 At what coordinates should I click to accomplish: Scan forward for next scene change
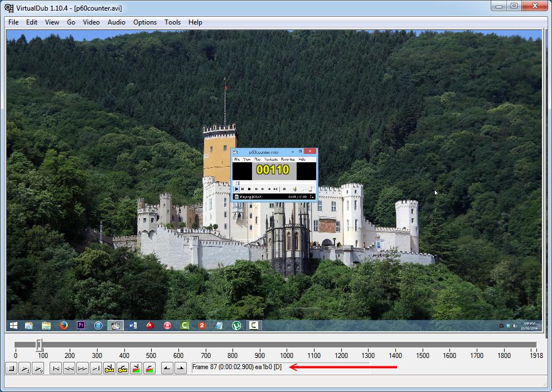click(149, 369)
